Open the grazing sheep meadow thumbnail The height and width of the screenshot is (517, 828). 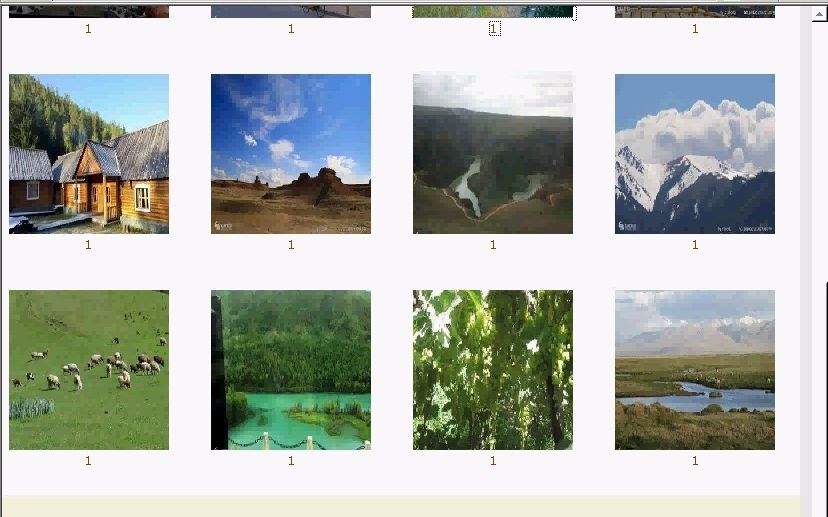pyautogui.click(x=89, y=370)
